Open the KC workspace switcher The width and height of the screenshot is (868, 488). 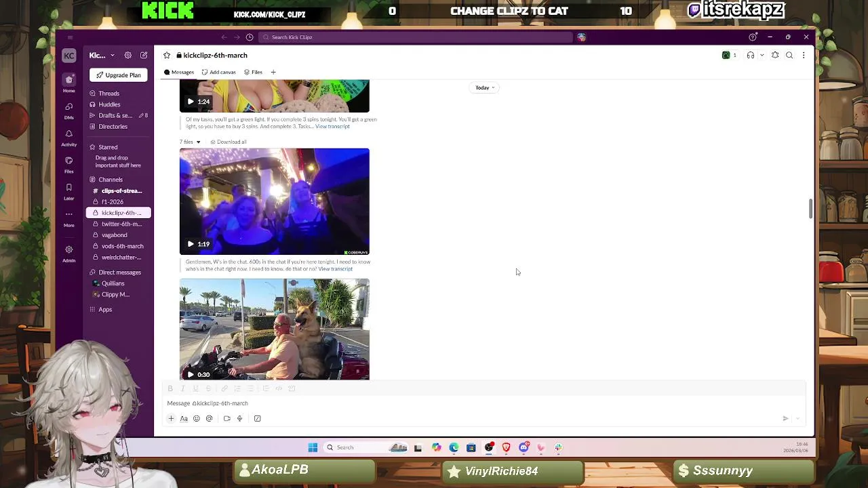(68, 56)
